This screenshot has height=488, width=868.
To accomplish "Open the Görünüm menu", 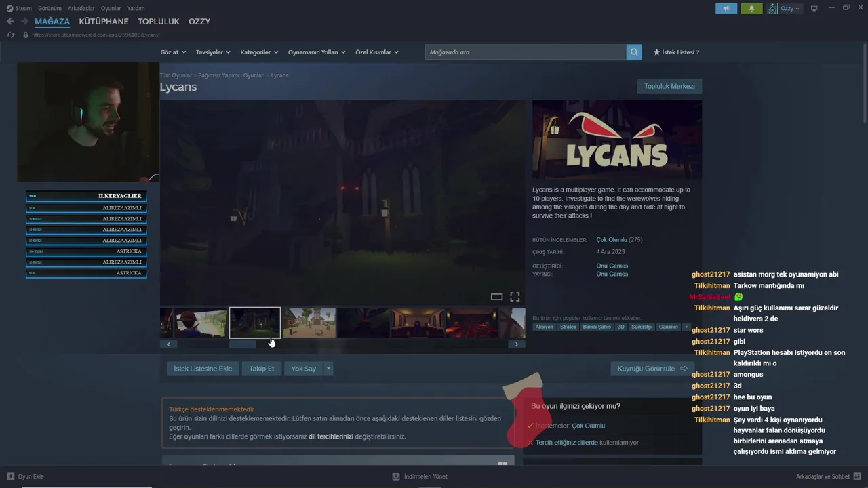I will [x=50, y=8].
